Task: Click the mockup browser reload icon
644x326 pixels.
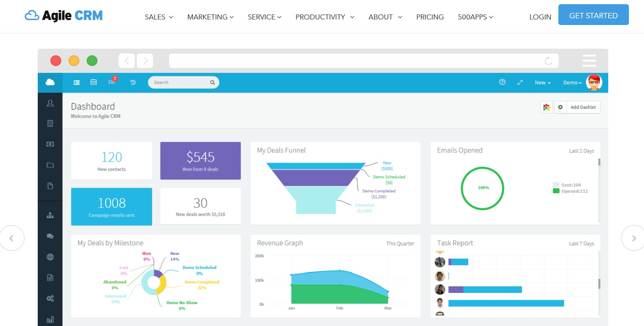Action: (548, 61)
